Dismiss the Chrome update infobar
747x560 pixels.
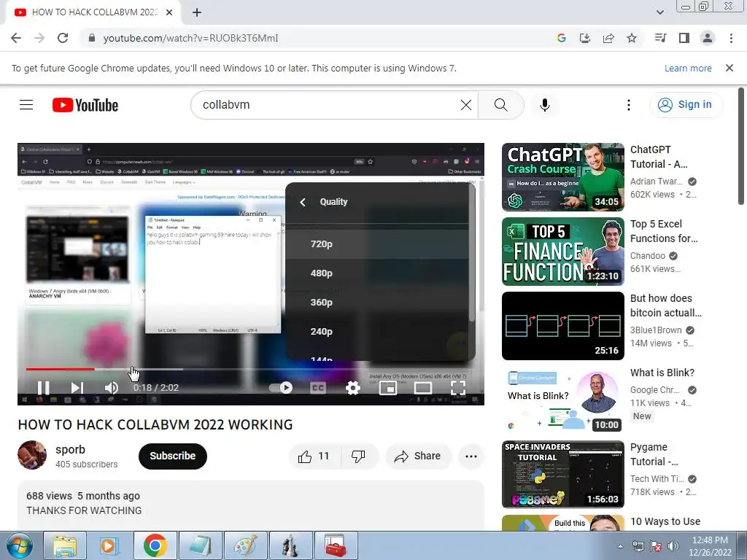point(729,68)
